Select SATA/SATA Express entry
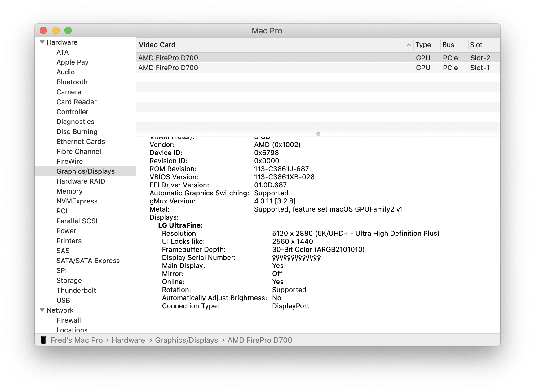Screen dimensions: 535x392 [88, 261]
